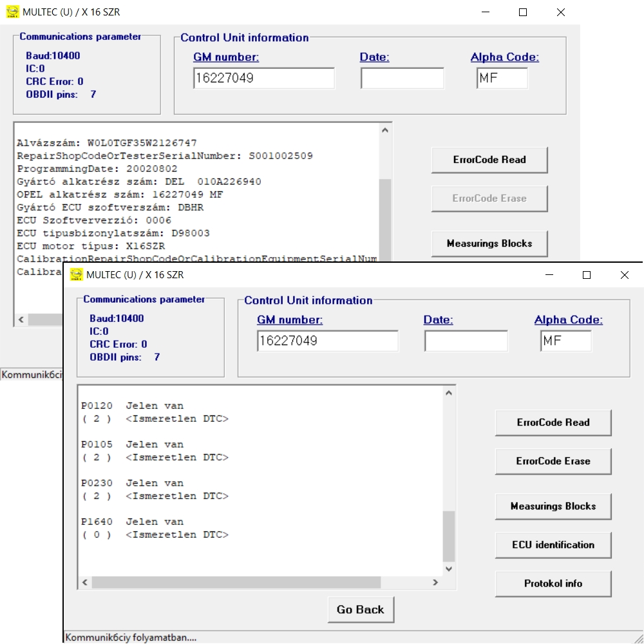This screenshot has height=644, width=644.
Task: Minimize the front MULTEC window
Action: click(549, 275)
